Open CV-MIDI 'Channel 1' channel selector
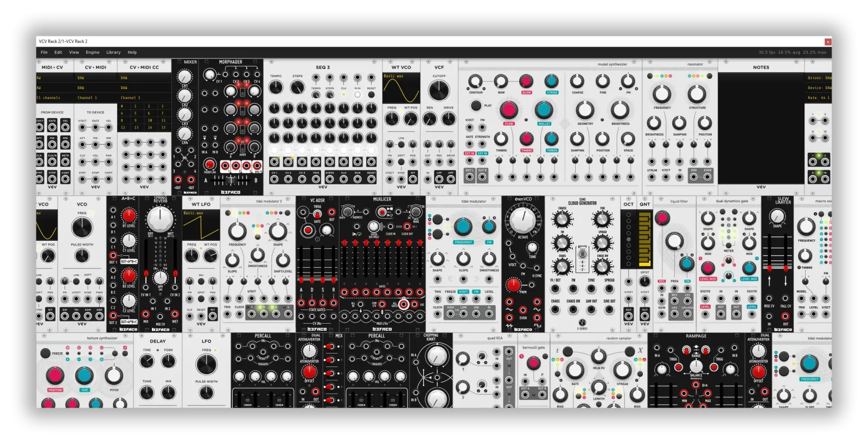 [95, 98]
